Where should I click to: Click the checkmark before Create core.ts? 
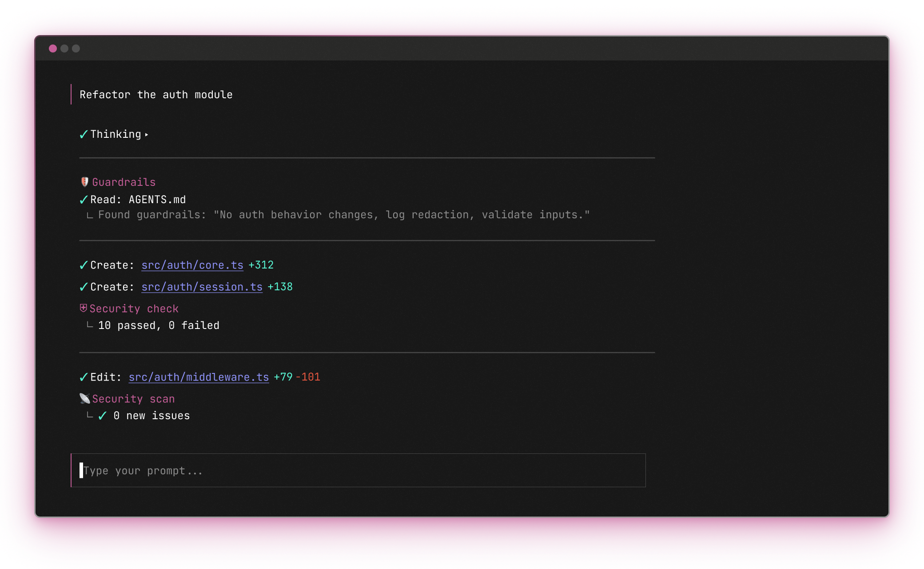click(84, 265)
